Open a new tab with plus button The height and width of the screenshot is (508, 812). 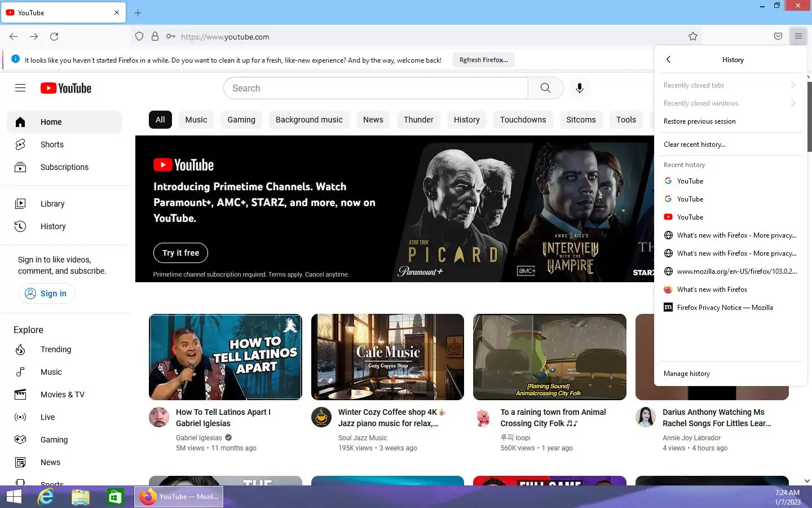click(138, 12)
